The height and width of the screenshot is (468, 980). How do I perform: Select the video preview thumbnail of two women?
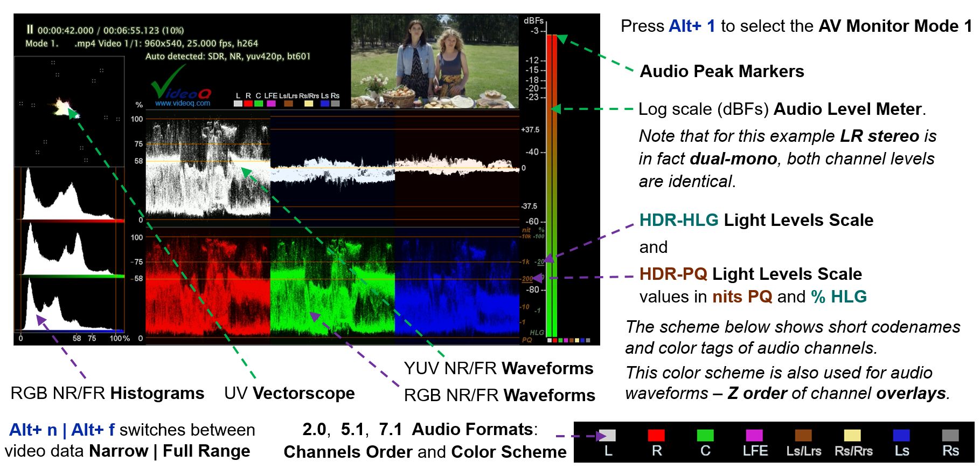point(435,61)
